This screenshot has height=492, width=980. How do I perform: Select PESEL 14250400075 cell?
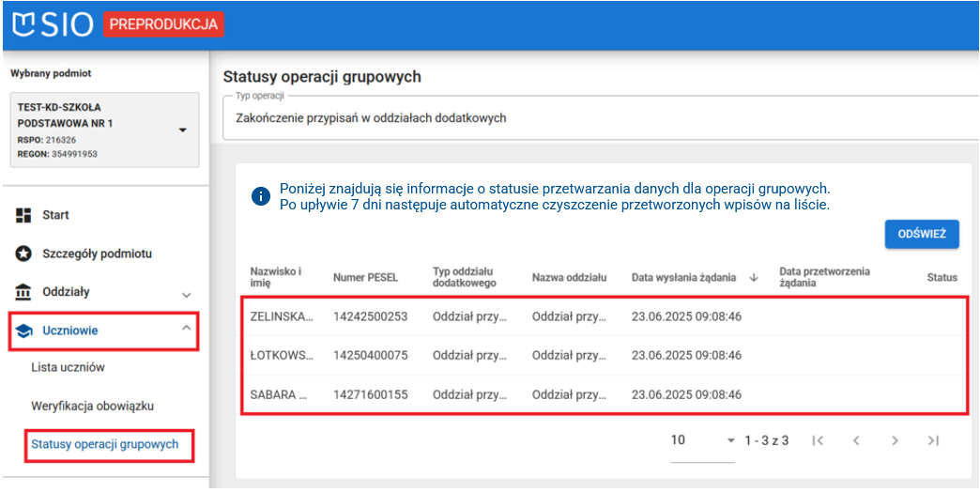(370, 355)
